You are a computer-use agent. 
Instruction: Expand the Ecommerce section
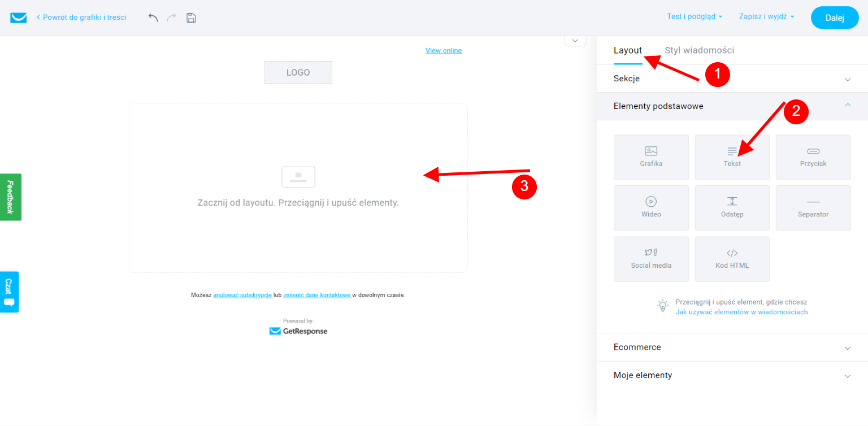[732, 347]
